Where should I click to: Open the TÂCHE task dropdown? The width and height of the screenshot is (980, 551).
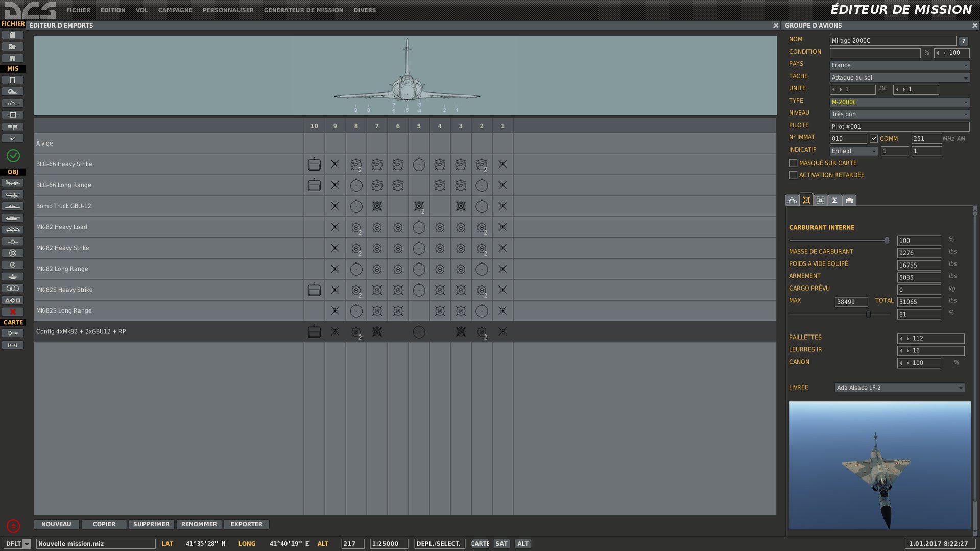[x=899, y=78]
